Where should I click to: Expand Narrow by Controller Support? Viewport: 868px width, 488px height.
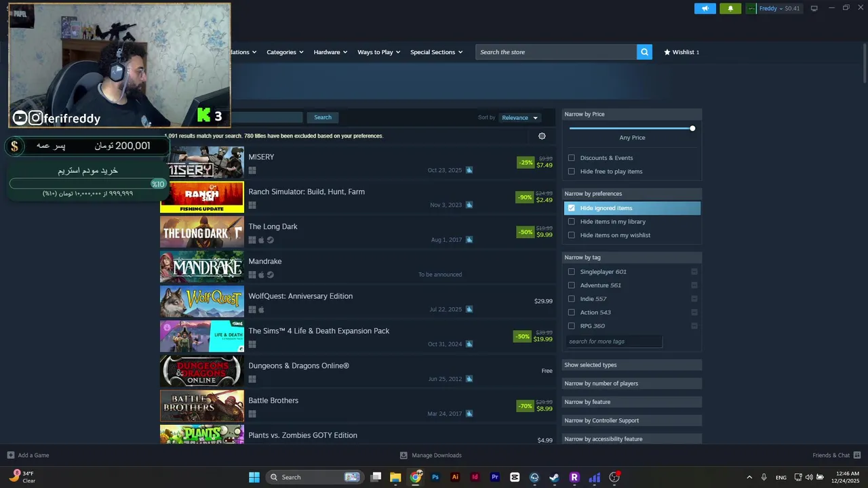[x=632, y=420]
